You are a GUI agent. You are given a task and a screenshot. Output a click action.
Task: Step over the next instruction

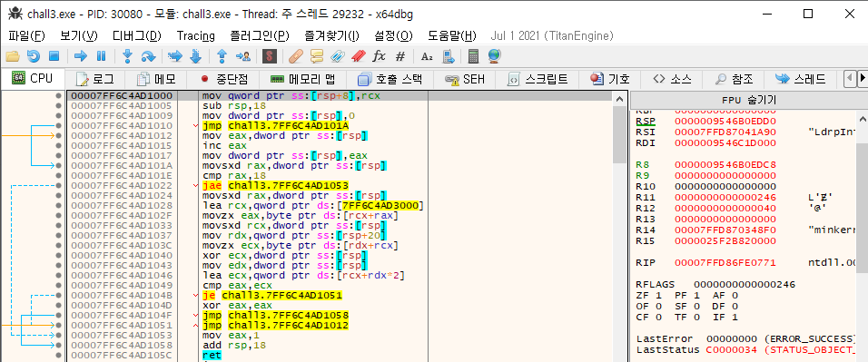pos(148,56)
